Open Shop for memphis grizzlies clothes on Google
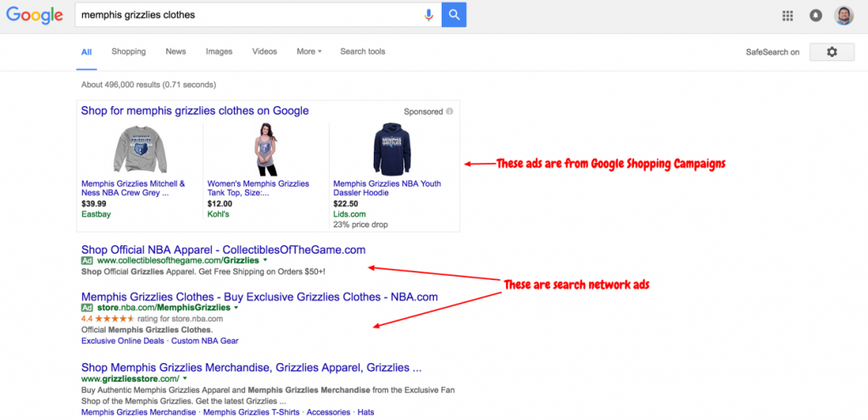 click(x=195, y=111)
